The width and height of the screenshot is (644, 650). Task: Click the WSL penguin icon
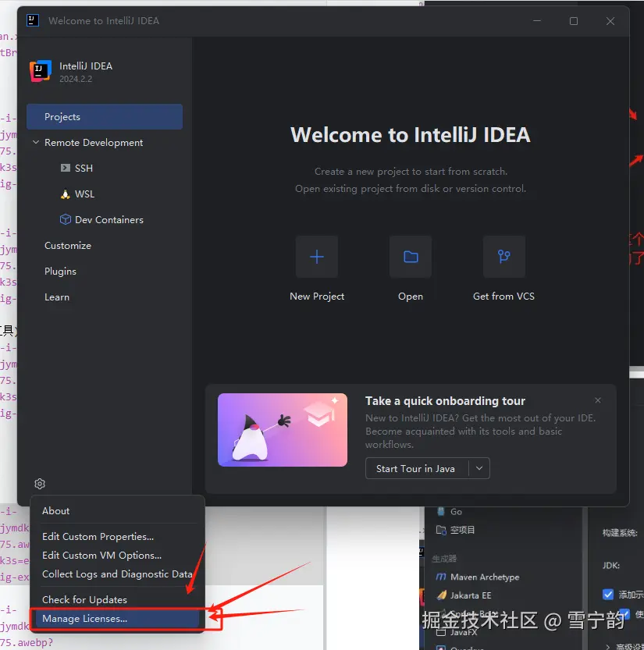[65, 194]
